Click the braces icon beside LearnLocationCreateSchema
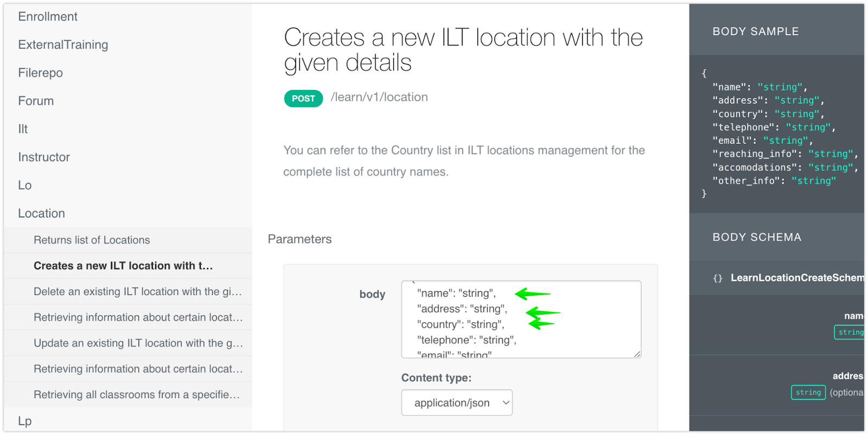The image size is (868, 435). click(718, 278)
